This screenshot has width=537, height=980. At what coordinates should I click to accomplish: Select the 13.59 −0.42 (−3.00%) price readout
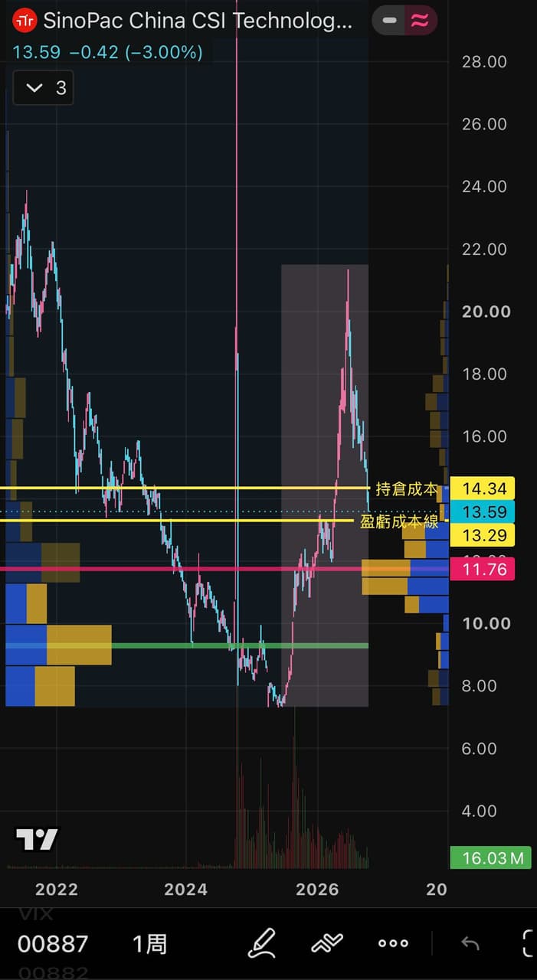[107, 53]
